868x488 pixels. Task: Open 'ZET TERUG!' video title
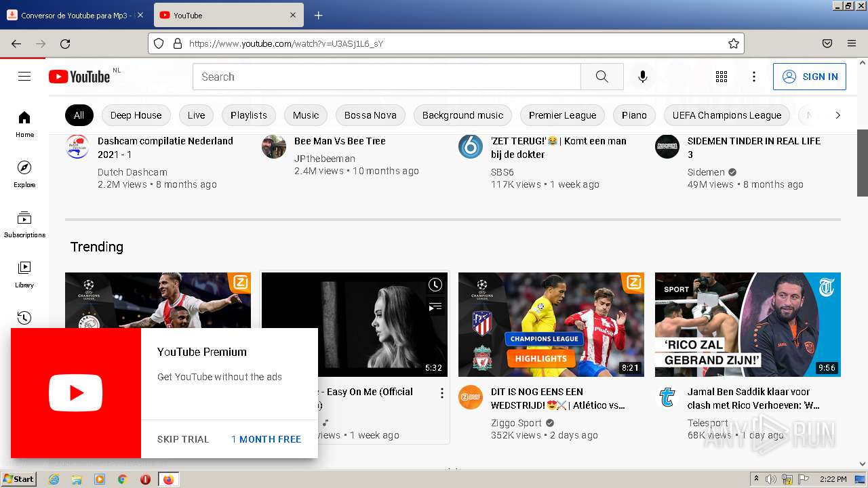pos(559,148)
